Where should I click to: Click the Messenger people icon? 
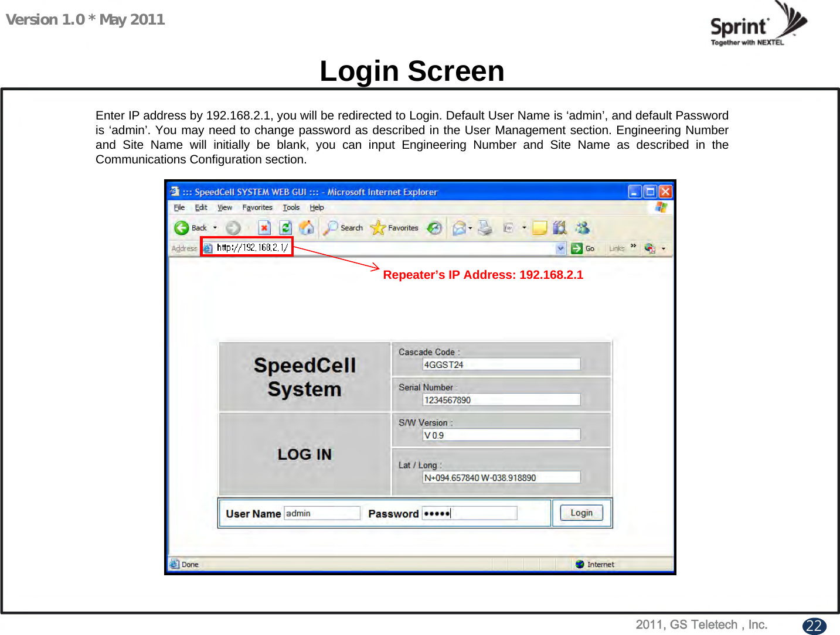click(582, 228)
